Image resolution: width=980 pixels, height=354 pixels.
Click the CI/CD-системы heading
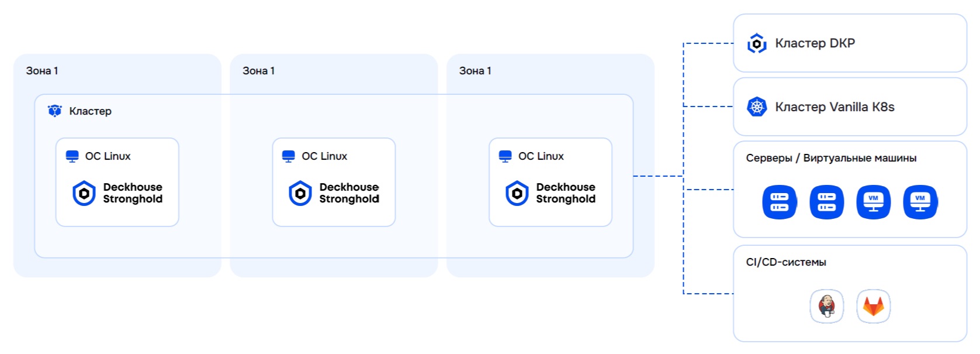tap(786, 262)
